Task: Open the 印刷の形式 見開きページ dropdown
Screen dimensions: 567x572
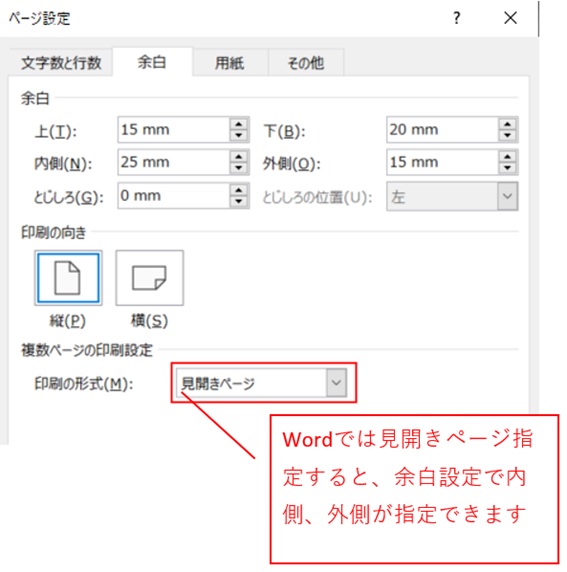Action: tap(261, 383)
